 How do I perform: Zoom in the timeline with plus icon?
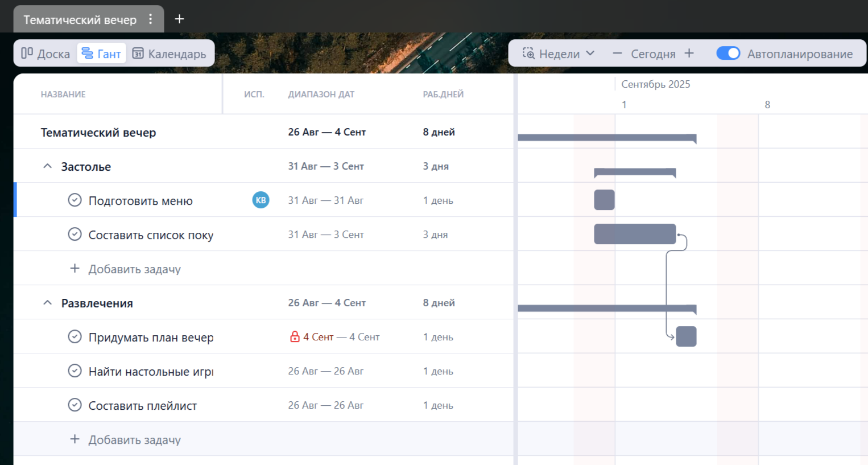click(x=689, y=54)
